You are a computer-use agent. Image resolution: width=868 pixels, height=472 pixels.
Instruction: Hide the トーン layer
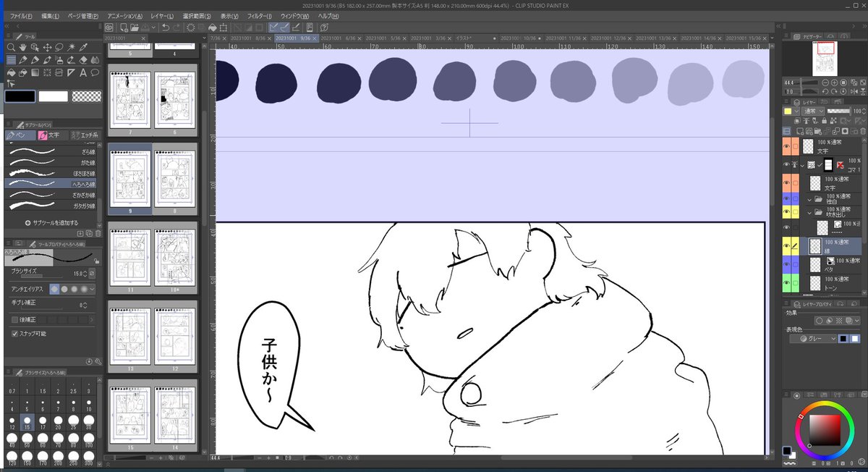tap(786, 282)
